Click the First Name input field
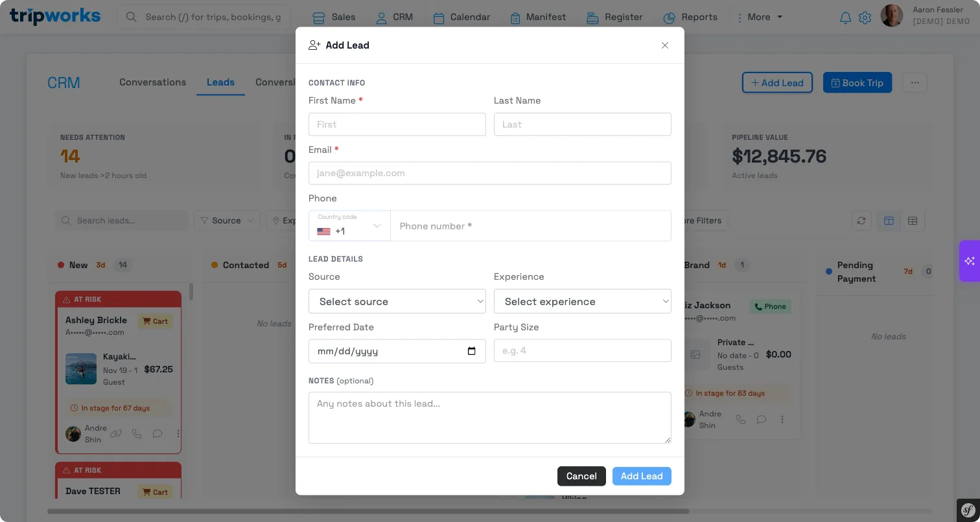 (x=397, y=124)
